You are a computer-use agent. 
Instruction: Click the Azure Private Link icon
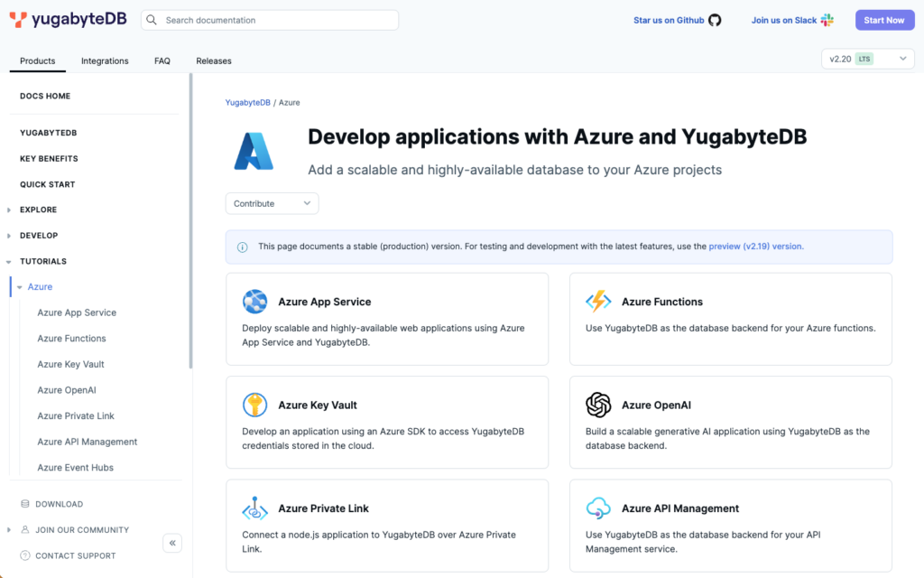tap(255, 508)
